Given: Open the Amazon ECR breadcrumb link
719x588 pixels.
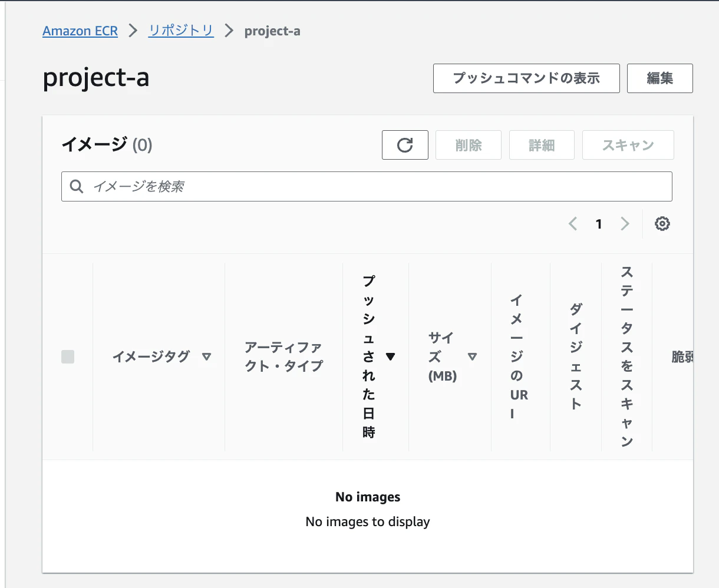Looking at the screenshot, I should point(80,31).
